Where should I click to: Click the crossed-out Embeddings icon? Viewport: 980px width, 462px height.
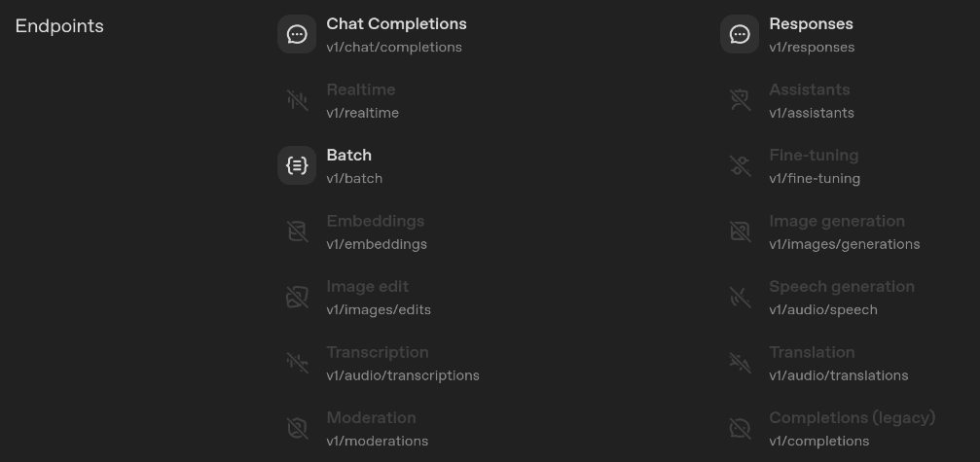[x=297, y=231]
